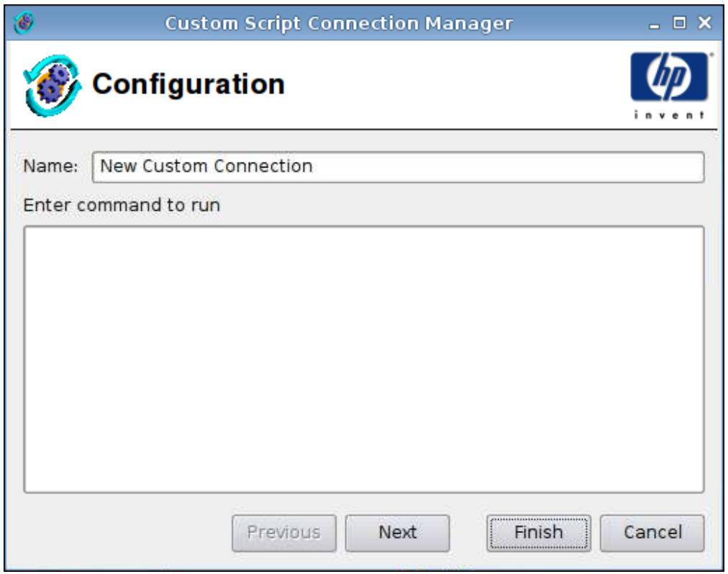Click the 'Name:' label

(50, 166)
